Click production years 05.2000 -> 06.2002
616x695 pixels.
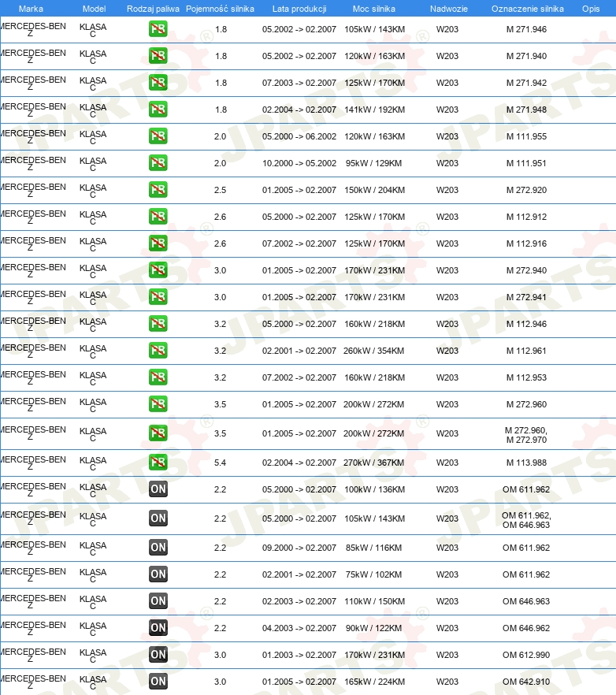click(299, 136)
